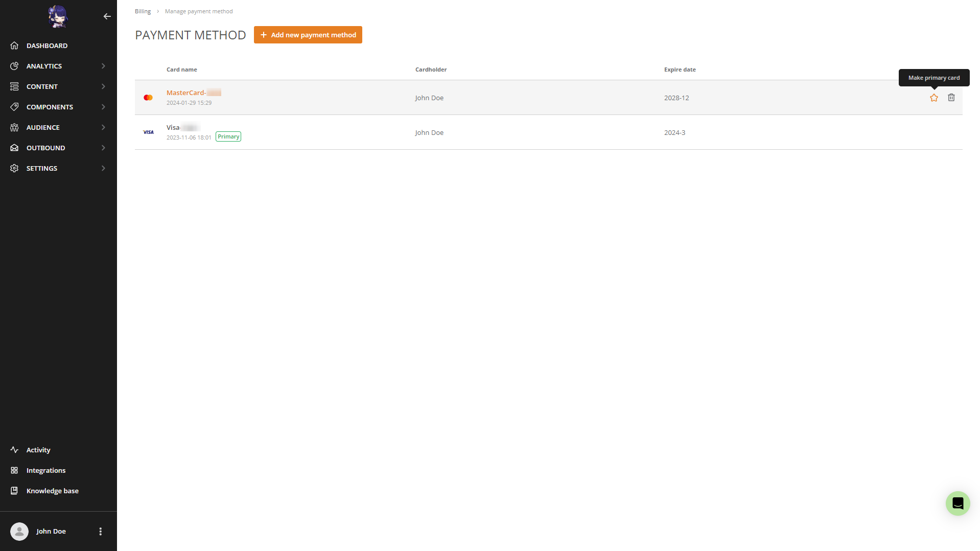980x551 pixels.
Task: Click the Integrations grid icon
Action: point(14,470)
